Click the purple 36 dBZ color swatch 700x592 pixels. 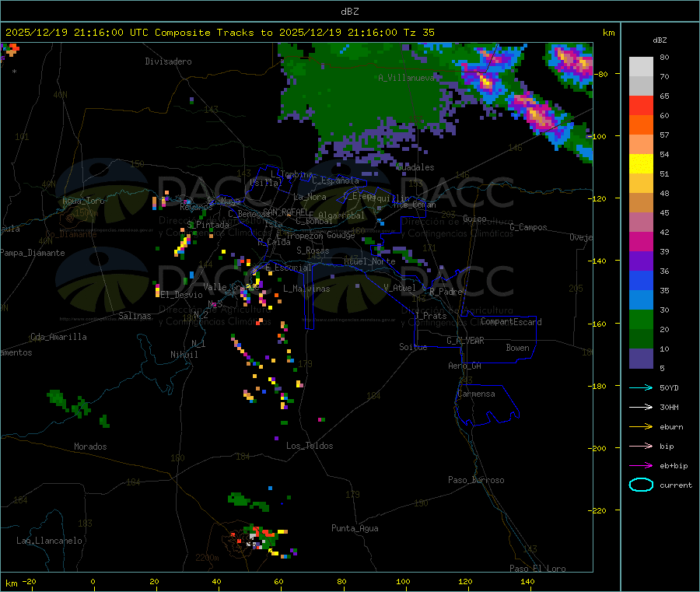(641, 261)
